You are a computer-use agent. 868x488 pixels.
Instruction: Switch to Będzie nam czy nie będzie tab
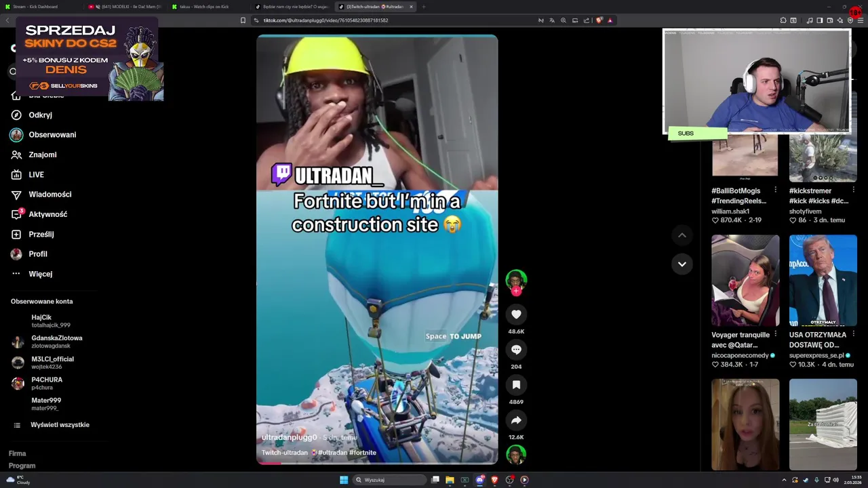[x=292, y=7]
